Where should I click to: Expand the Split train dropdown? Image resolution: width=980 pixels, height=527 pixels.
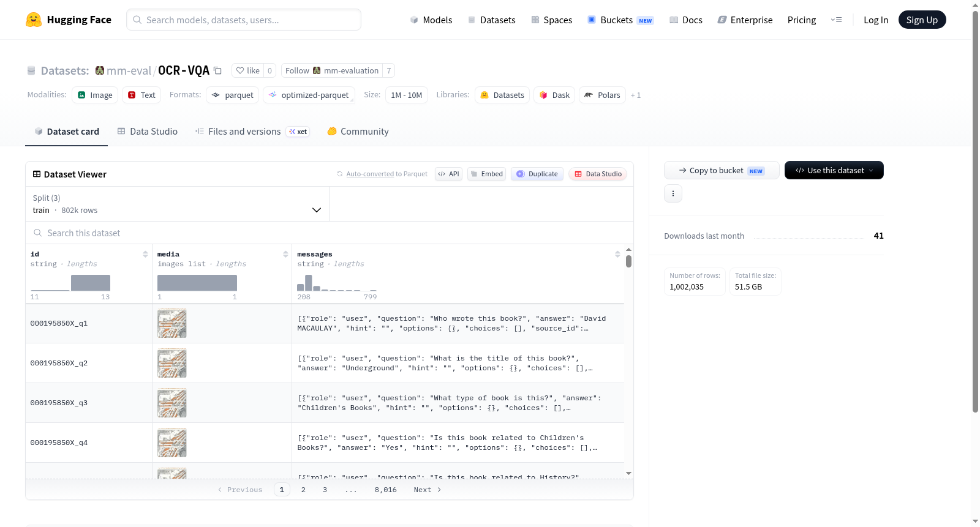point(177,204)
